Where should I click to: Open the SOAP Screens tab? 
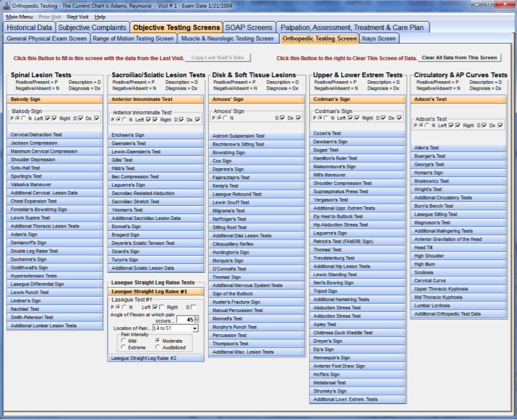pyautogui.click(x=249, y=27)
